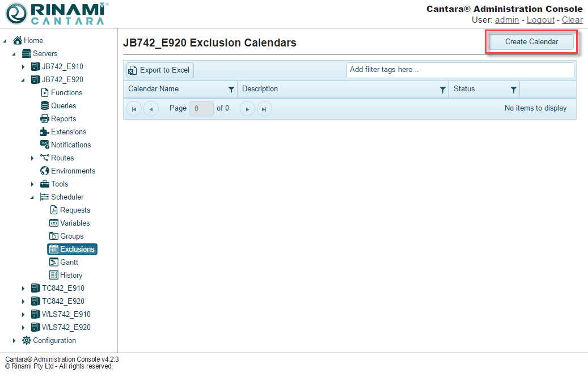Select the Reports printer icon
This screenshot has height=381, width=588.
click(x=45, y=118)
